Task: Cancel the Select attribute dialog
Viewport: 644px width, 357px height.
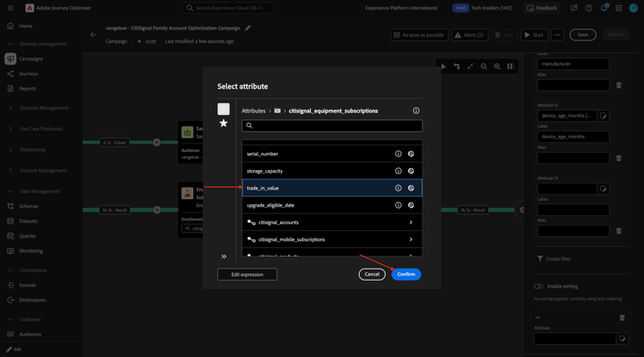Action: click(x=372, y=274)
